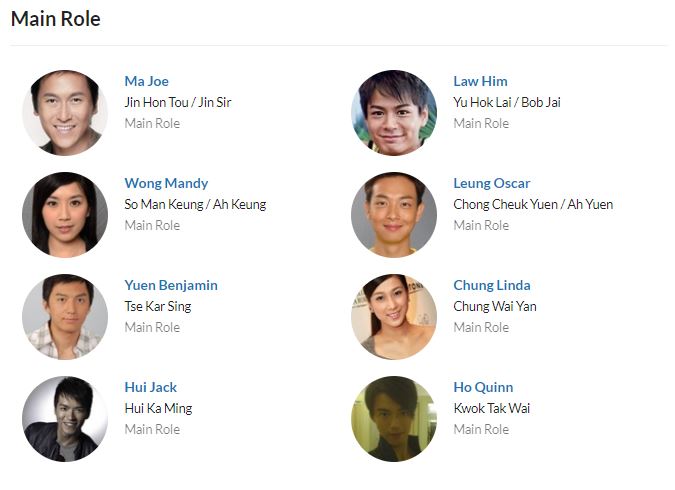Open the Hui Jack link
The image size is (675, 490).
pos(151,387)
